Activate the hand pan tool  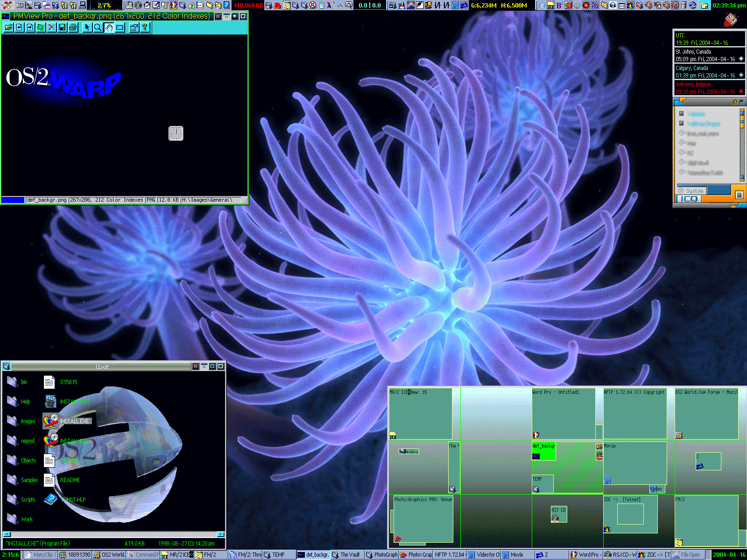[x=109, y=28]
